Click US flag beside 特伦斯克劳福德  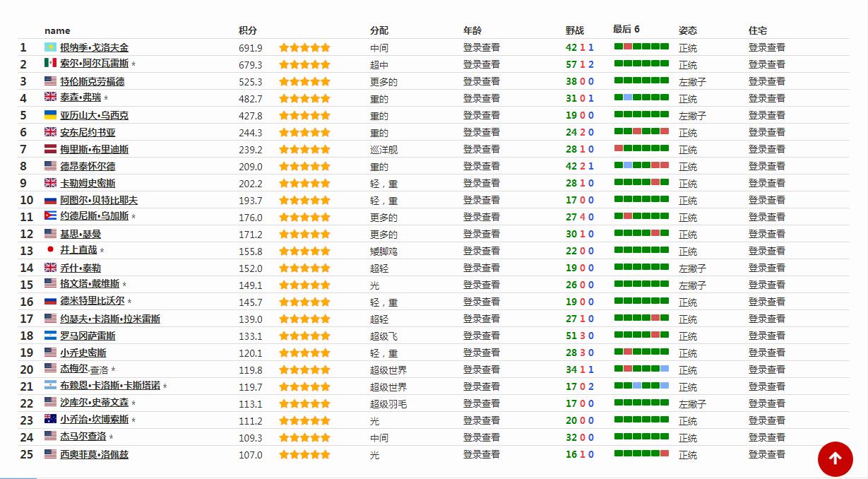pos(50,81)
